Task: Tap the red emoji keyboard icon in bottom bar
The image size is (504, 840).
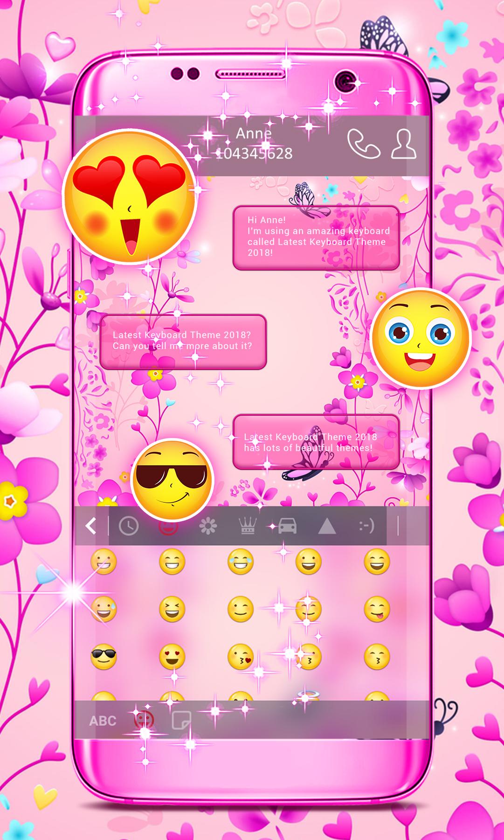Action: [144, 721]
